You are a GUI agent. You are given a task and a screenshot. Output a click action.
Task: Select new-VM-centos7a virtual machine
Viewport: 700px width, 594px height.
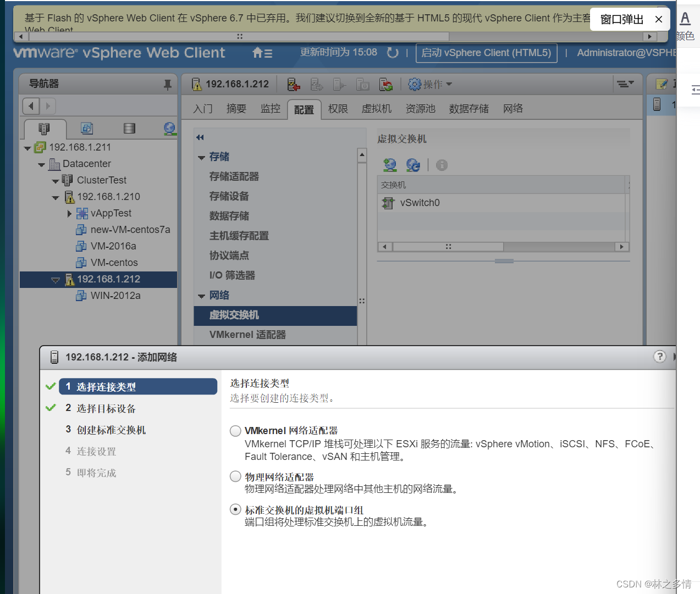[130, 230]
